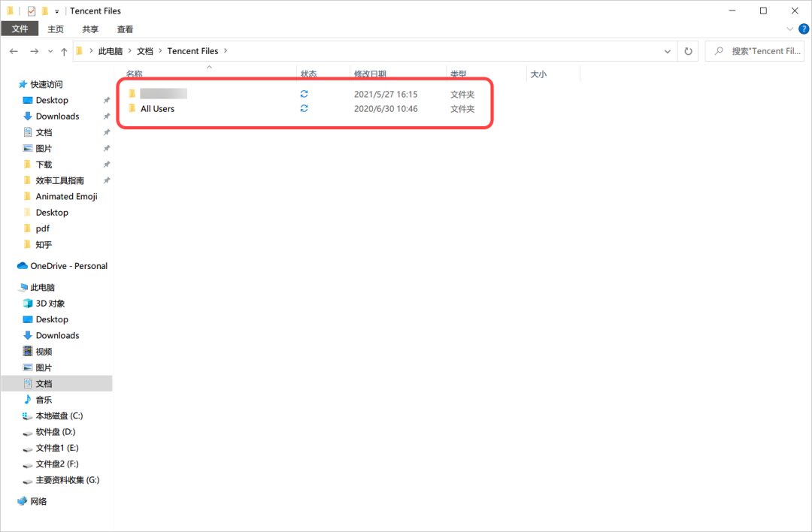This screenshot has width=812, height=532.
Task: Open 视频 under 此电脑
Action: pos(44,352)
